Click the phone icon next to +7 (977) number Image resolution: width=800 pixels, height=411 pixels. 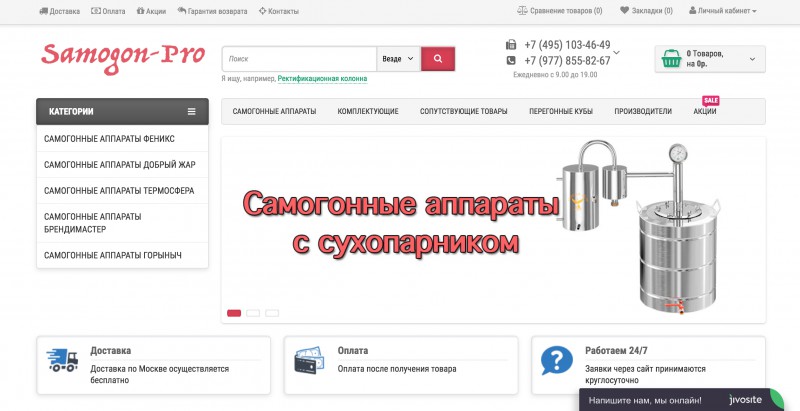[x=511, y=60]
